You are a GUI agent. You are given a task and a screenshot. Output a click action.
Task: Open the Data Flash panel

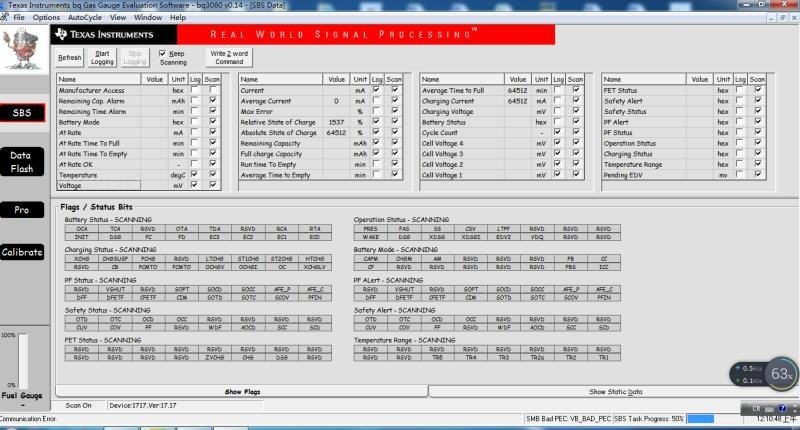[21, 162]
